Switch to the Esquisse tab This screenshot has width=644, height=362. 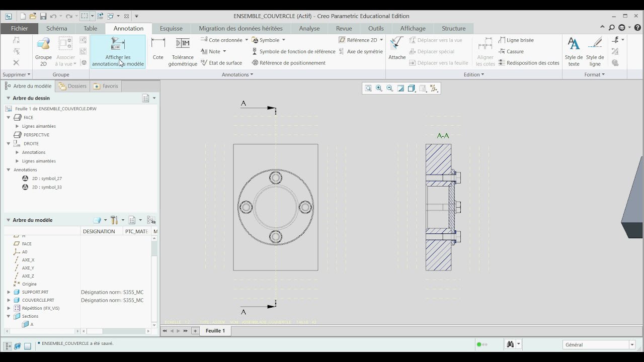[x=171, y=28]
